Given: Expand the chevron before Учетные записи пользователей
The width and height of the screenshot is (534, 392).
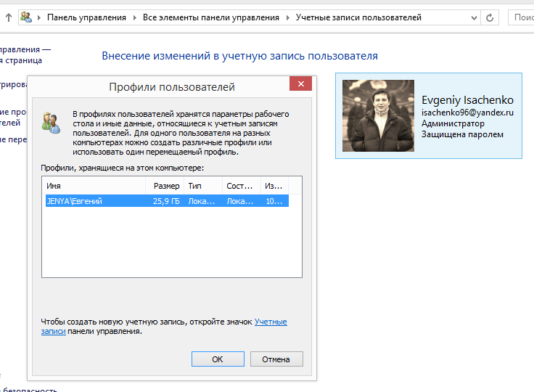Looking at the screenshot, I should (288, 17).
